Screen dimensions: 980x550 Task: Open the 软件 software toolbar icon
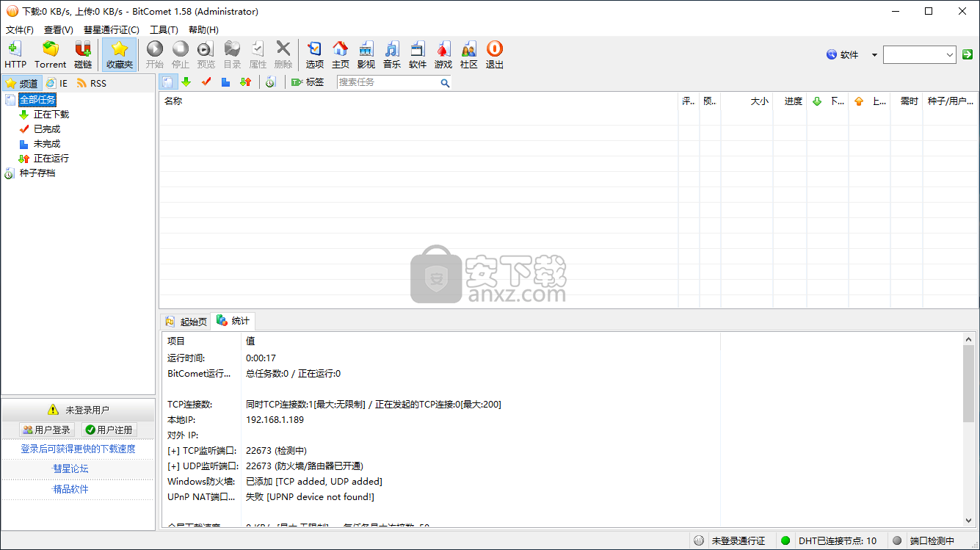pyautogui.click(x=418, y=55)
